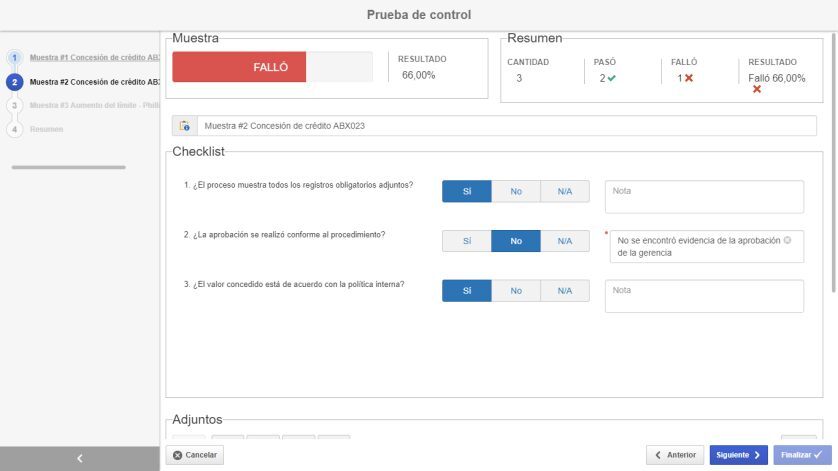Viewport: 838px width, 471px height.
Task: Click the clear icon in question 2 note
Action: 787,240
